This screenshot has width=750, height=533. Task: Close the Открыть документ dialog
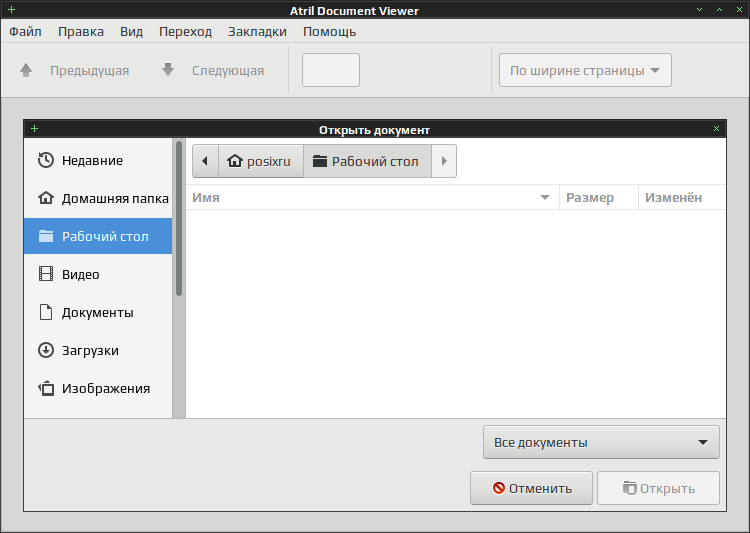716,129
